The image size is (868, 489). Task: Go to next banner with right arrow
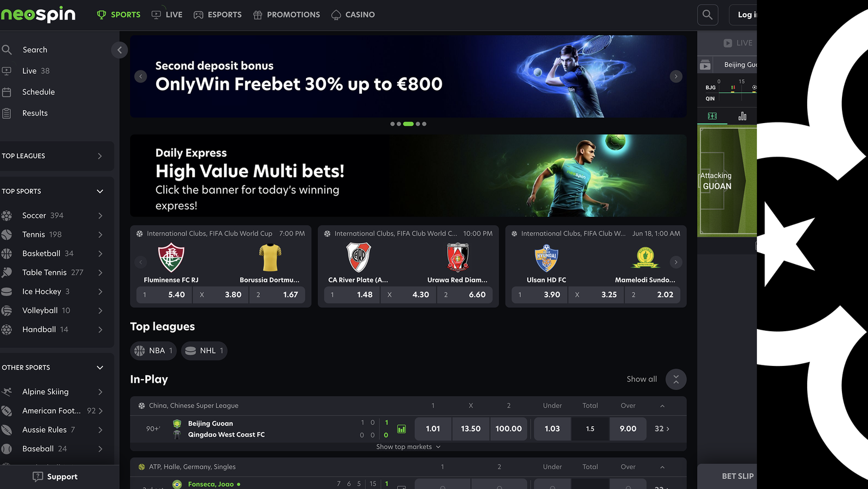(676, 76)
